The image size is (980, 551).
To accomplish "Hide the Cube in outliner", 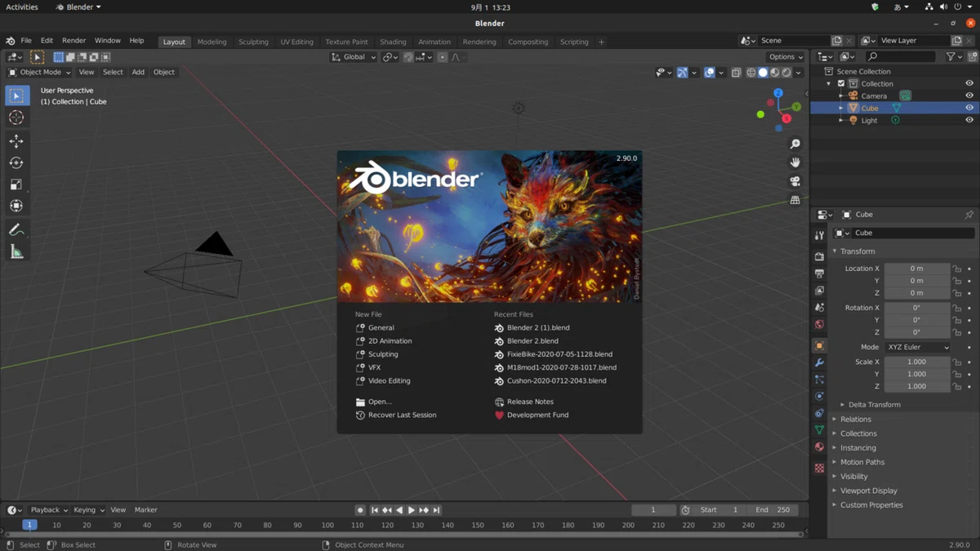I will point(969,108).
